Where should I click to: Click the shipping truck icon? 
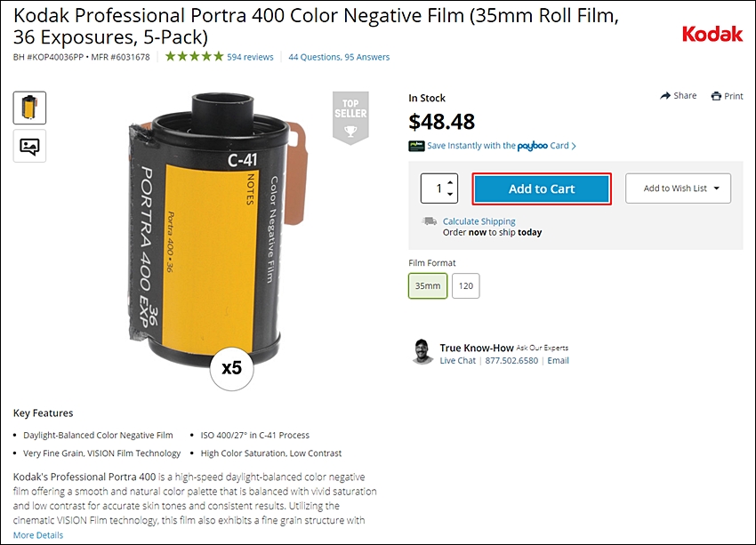pyautogui.click(x=429, y=221)
